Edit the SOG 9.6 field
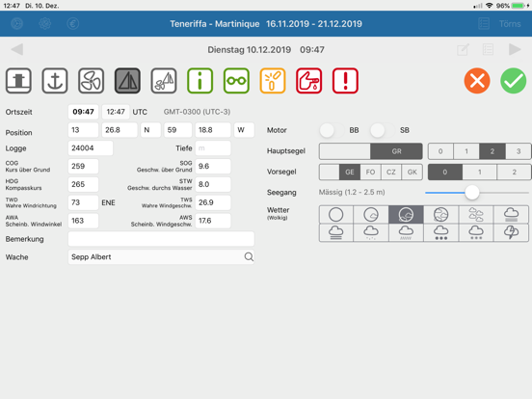This screenshot has width=532, height=399. point(213,166)
